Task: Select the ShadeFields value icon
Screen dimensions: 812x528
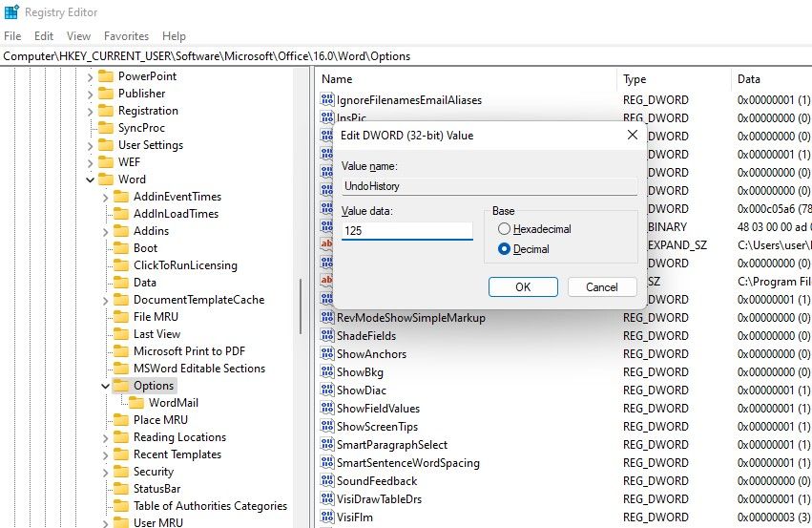Action: (326, 335)
